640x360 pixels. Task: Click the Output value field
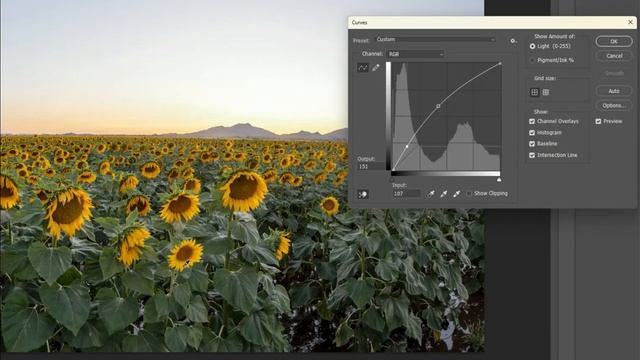coord(370,167)
